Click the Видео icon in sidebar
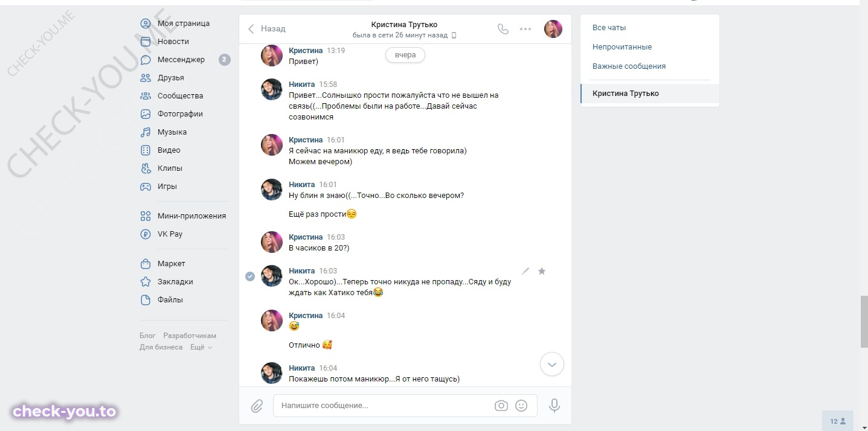868x431 pixels. click(146, 150)
